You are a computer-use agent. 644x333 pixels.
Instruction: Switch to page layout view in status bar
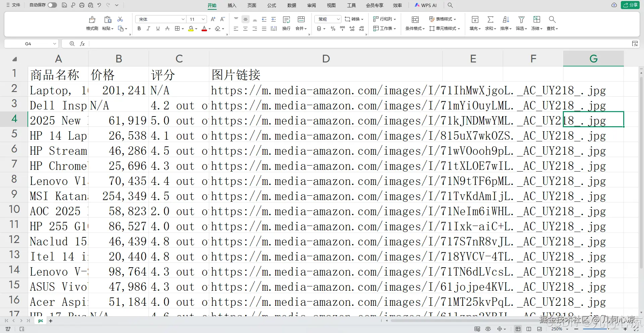click(529, 329)
